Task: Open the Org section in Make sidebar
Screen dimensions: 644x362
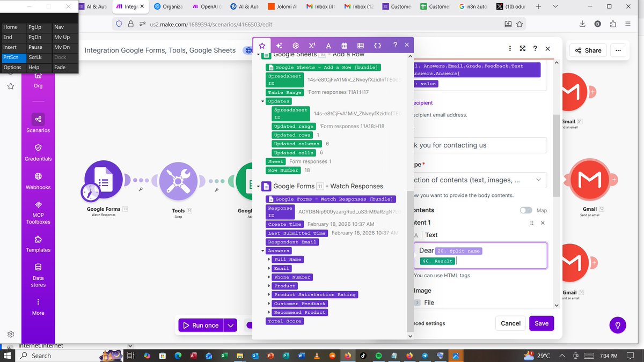Action: pyautogui.click(x=38, y=80)
